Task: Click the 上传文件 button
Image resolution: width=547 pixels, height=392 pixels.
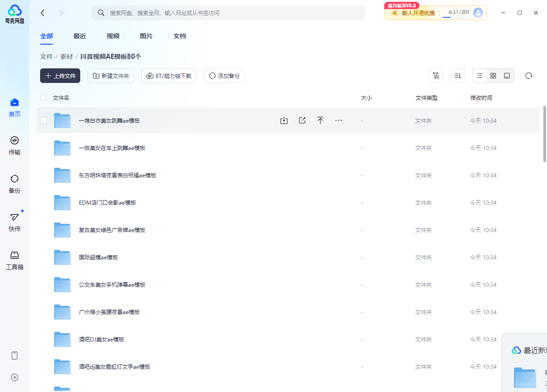Action: point(60,76)
